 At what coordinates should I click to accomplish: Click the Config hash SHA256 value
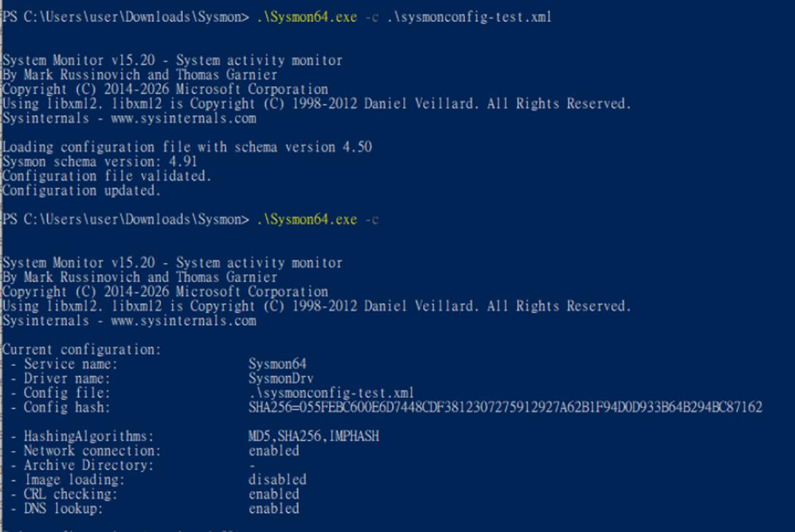[x=505, y=407]
